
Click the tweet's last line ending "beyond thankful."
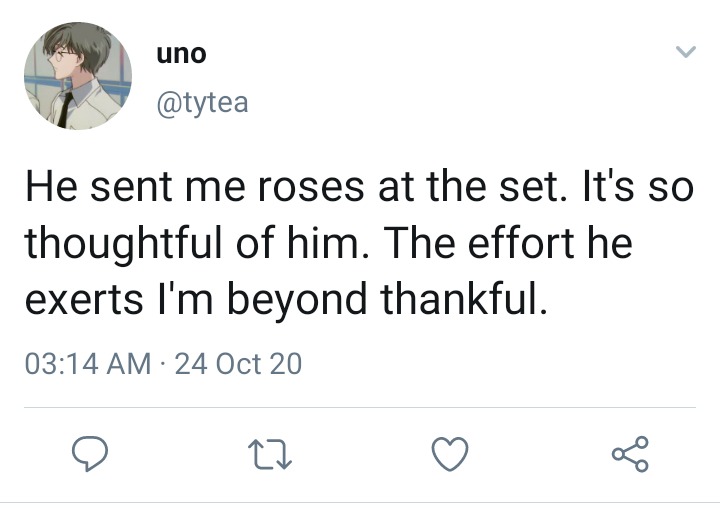tap(286, 299)
